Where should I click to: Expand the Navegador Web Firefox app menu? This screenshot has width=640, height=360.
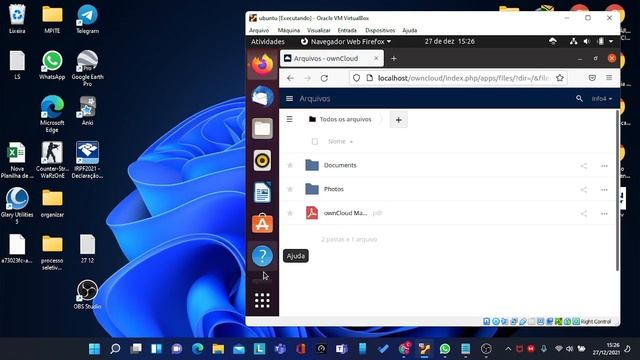tap(346, 42)
